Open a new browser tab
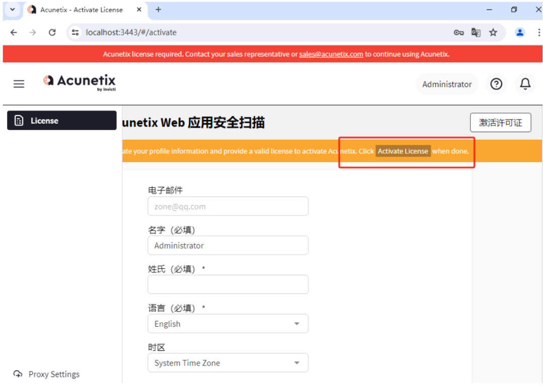The image size is (543, 392). coord(158,10)
